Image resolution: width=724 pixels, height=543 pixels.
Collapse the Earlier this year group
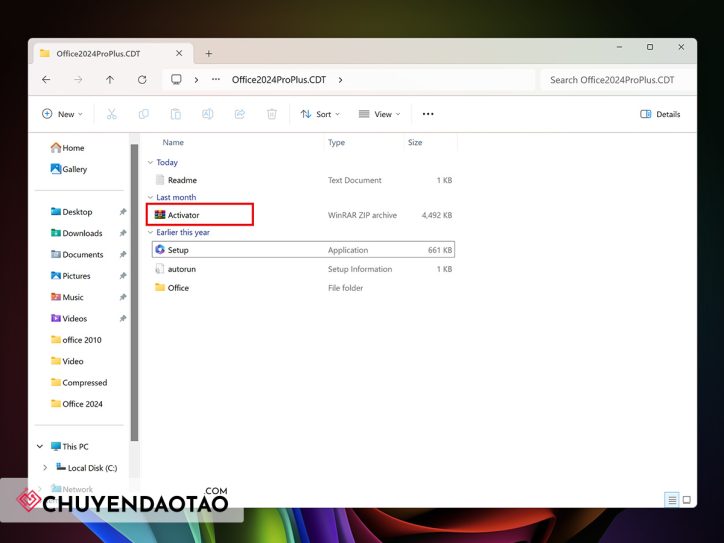150,232
